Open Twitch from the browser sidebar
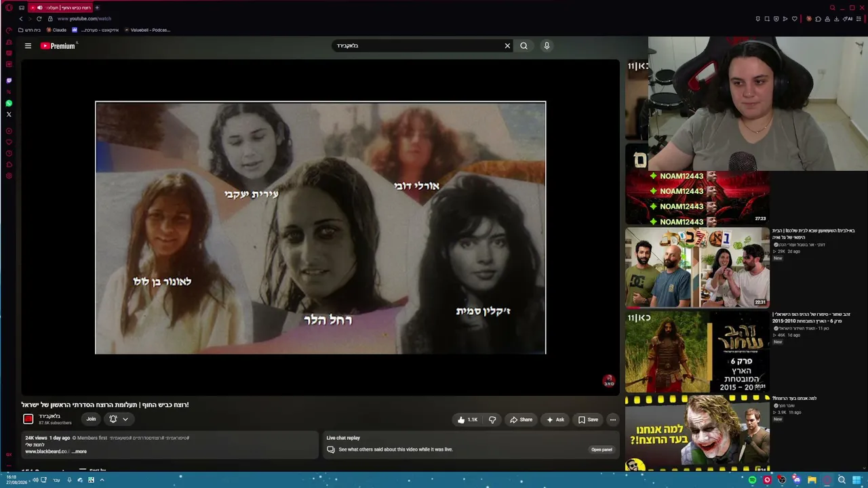The width and height of the screenshot is (868, 488). (x=9, y=81)
